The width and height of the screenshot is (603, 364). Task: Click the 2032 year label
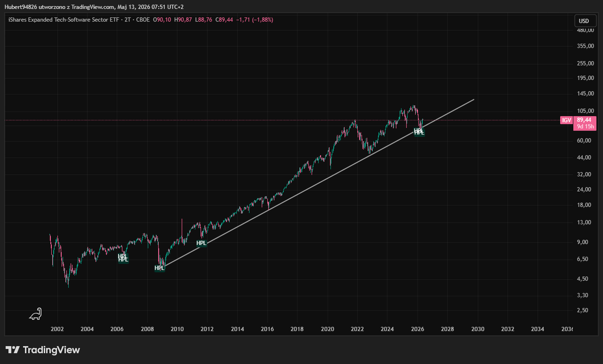(x=508, y=329)
